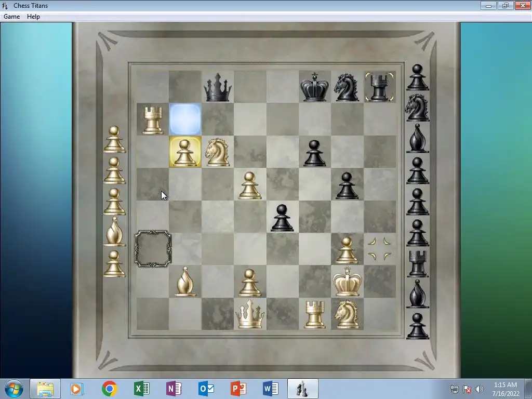532x399 pixels.
Task: Open OneNote from the taskbar
Action: [x=174, y=389]
